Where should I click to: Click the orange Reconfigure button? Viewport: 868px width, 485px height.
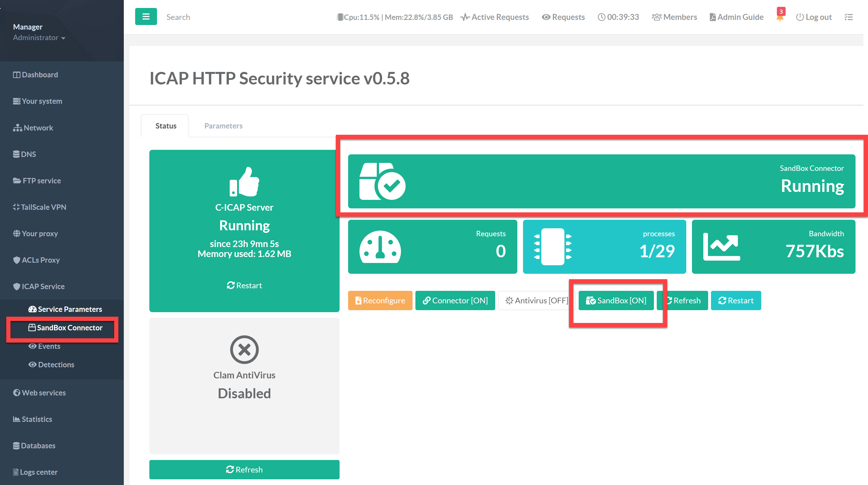[380, 300]
